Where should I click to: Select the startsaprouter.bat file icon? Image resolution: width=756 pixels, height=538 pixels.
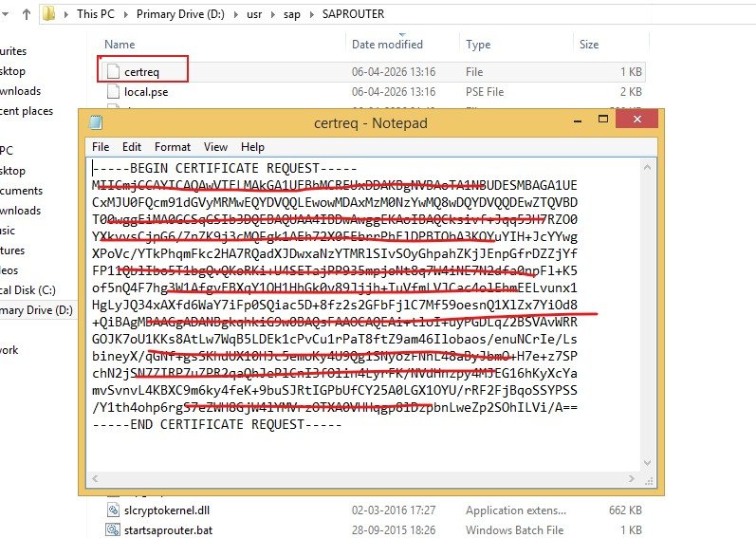[113, 529]
